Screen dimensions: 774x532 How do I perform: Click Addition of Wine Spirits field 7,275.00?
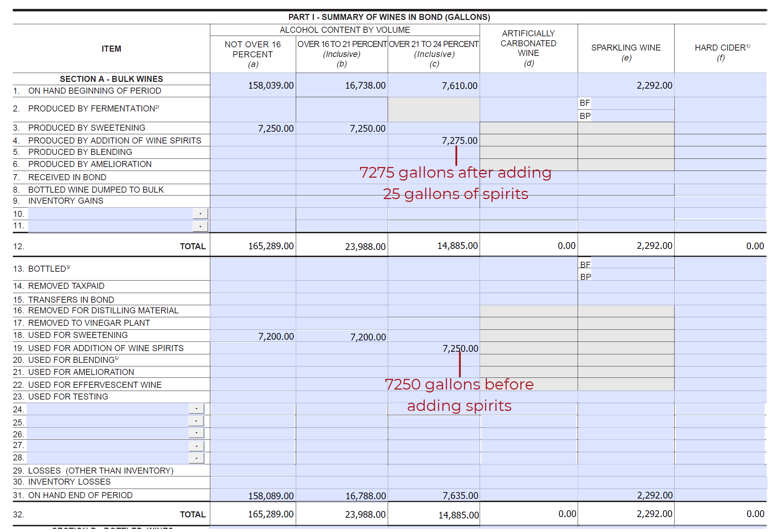[434, 140]
